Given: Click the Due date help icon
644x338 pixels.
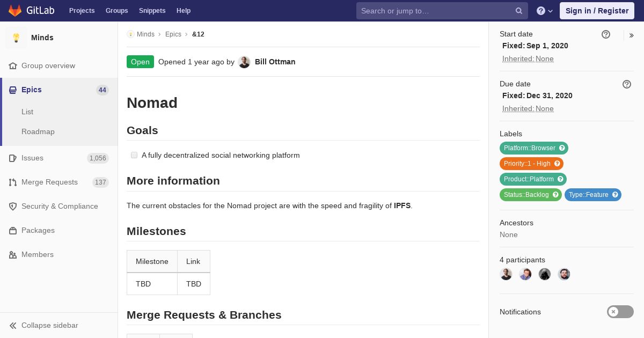Looking at the screenshot, I should (627, 84).
